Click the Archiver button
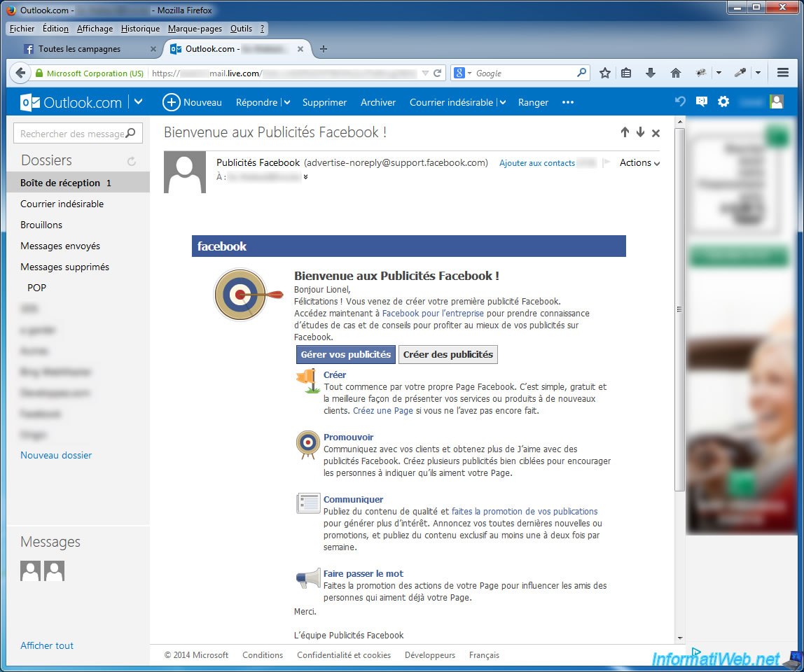This screenshot has width=804, height=672. click(378, 102)
